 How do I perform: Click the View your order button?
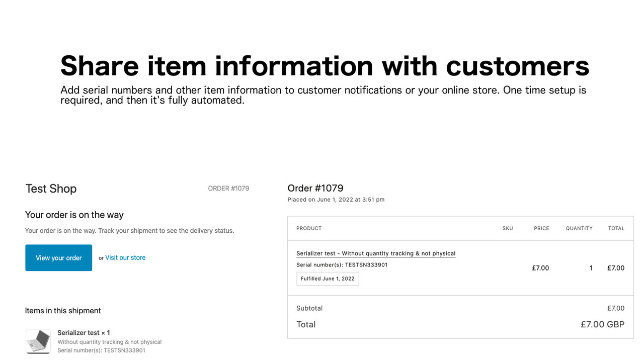pos(58,257)
